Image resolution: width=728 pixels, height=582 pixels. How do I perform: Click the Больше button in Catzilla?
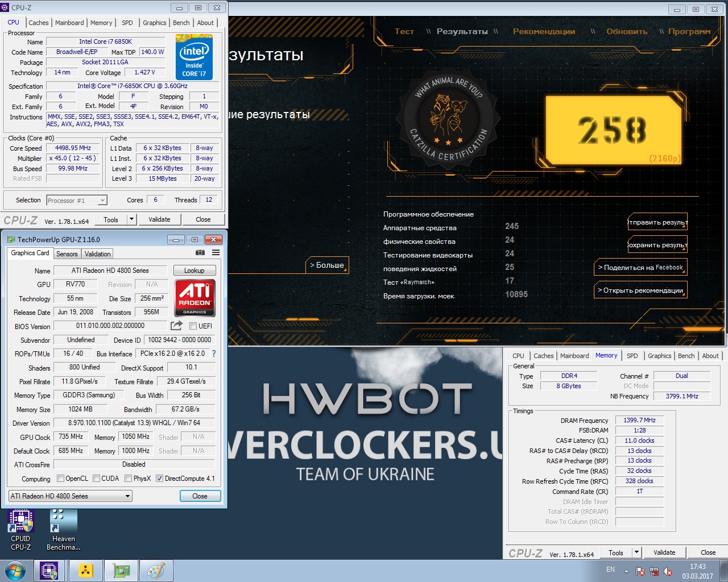pyautogui.click(x=327, y=265)
